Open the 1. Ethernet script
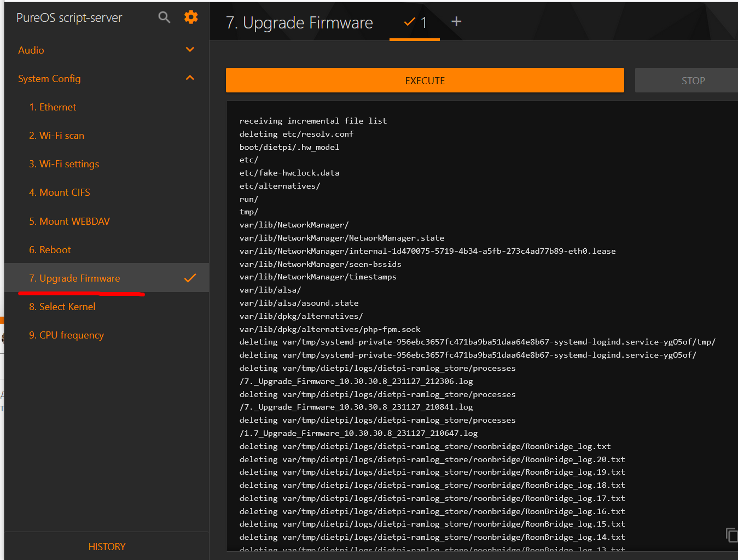 click(53, 107)
